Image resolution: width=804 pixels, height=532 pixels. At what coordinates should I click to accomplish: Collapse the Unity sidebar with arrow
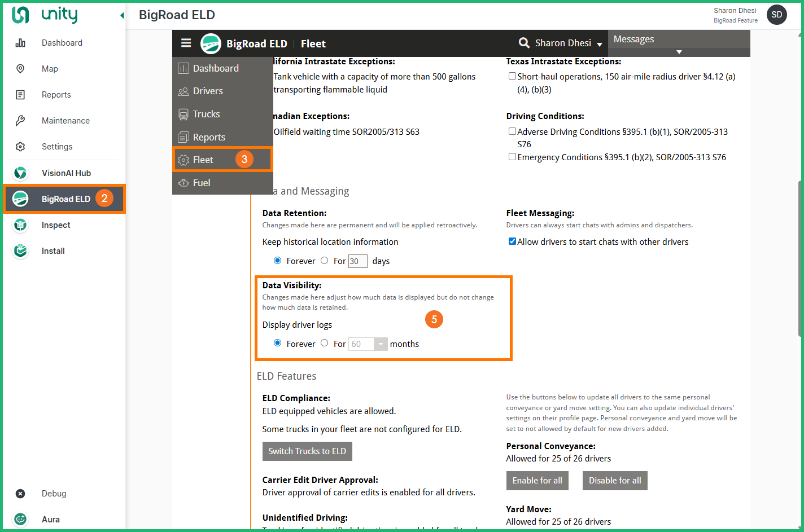pos(122,15)
